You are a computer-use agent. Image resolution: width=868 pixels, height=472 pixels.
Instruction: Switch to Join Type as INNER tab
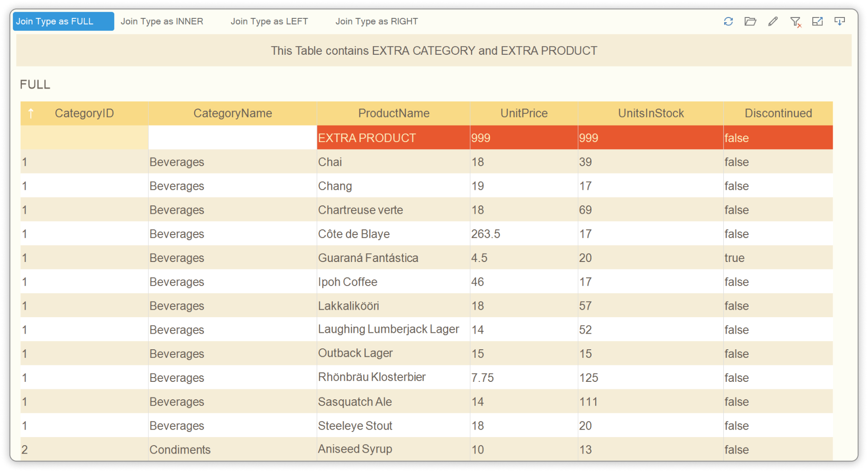162,21
